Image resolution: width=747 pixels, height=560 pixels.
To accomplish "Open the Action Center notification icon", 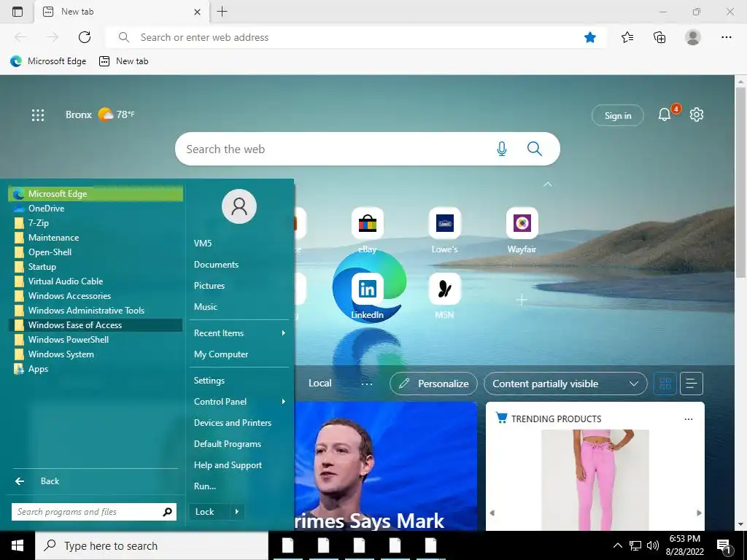I will [x=724, y=545].
